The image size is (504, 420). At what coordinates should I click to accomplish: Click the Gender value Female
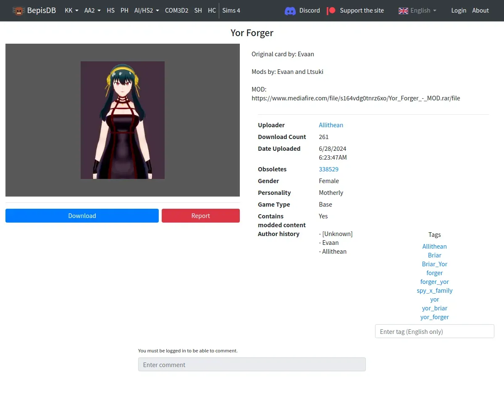(329, 181)
